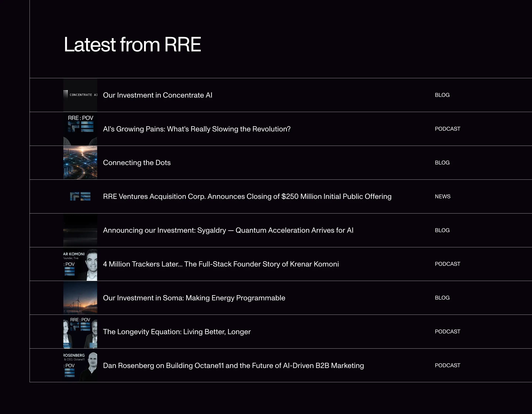Screen dimensions: 532x414
Task: Open 'The Longevity Equation' podcast episode
Action: [x=177, y=332]
